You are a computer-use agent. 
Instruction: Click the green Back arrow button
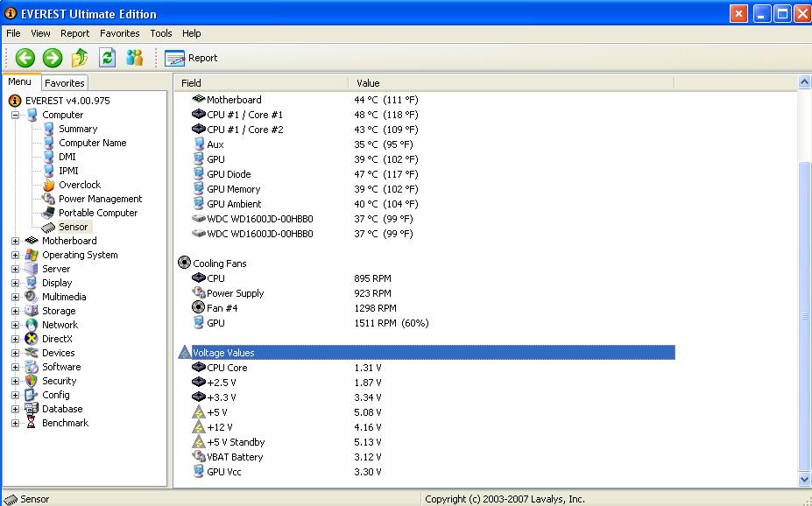point(25,58)
